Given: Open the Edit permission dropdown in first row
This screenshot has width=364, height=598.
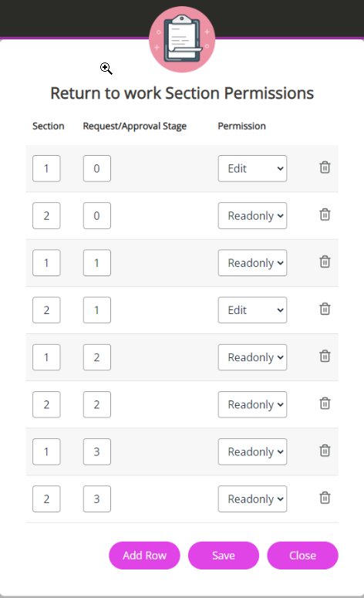Looking at the screenshot, I should (x=252, y=168).
